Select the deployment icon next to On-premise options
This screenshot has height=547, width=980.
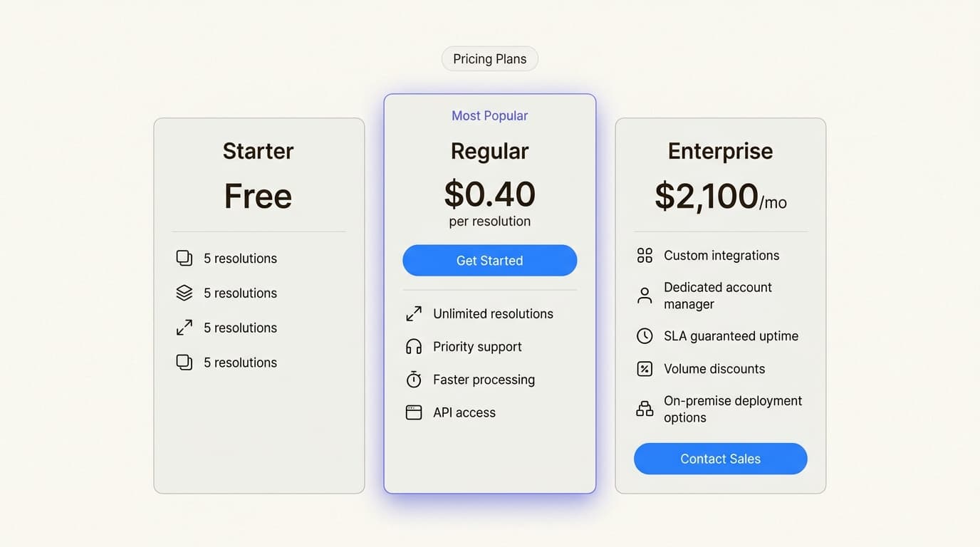coord(645,409)
